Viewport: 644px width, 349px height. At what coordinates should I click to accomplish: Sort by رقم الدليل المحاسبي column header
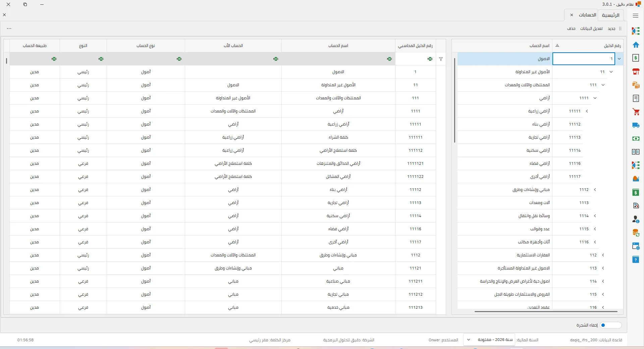click(x=415, y=46)
